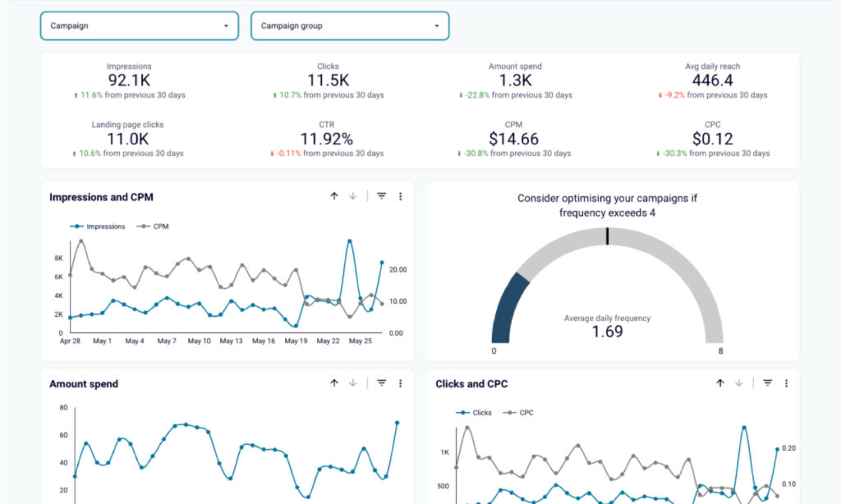Open filter icon on Impressions and CPM chart
841x504 pixels.
pyautogui.click(x=382, y=196)
